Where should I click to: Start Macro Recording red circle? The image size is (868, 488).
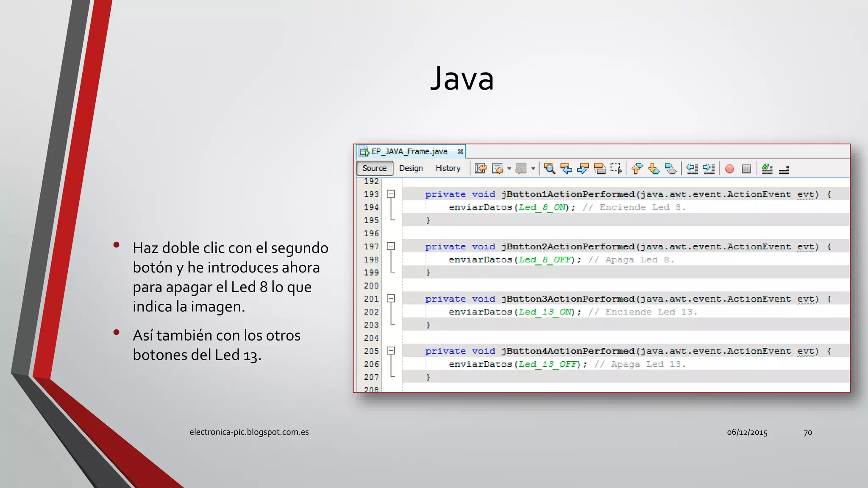pyautogui.click(x=729, y=169)
